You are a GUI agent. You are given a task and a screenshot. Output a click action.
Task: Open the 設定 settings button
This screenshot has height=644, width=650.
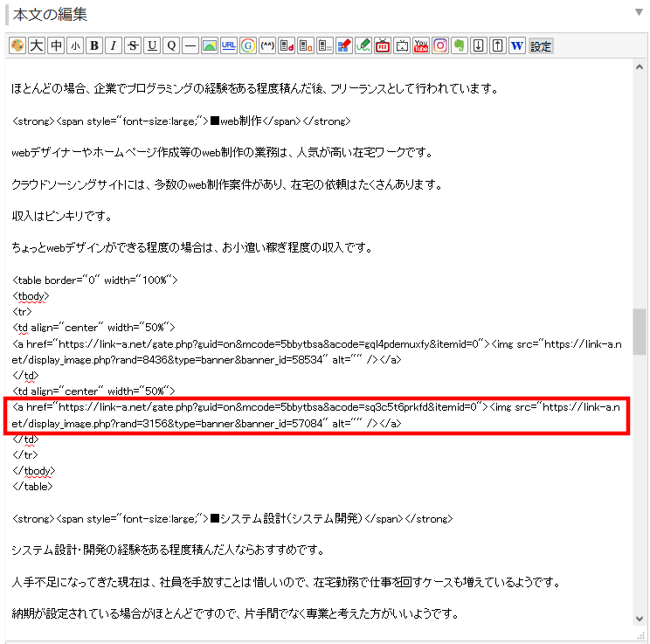(x=541, y=45)
